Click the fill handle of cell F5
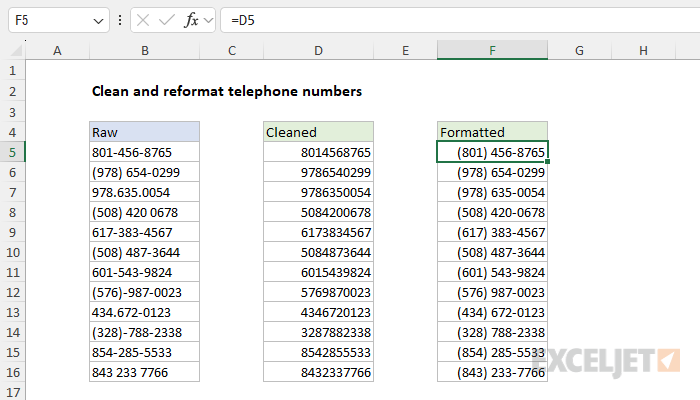 547,162
